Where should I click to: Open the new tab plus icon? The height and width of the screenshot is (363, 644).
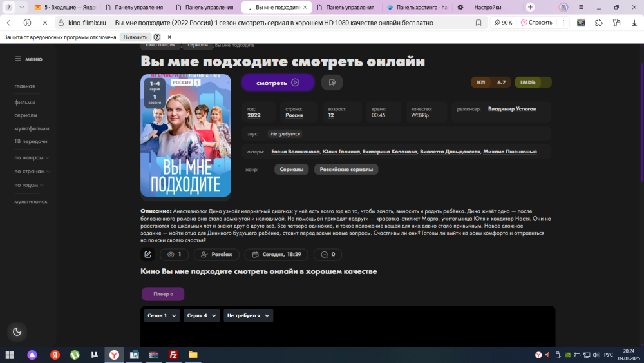click(530, 7)
